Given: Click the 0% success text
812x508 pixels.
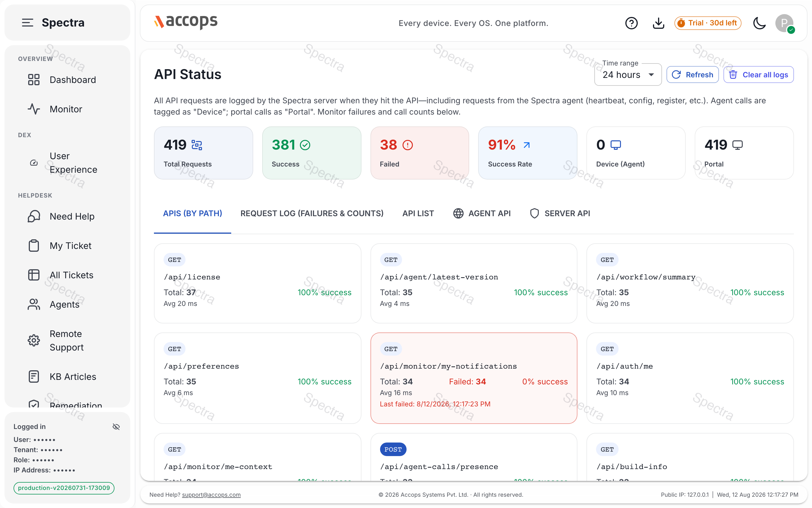Looking at the screenshot, I should pos(545,382).
